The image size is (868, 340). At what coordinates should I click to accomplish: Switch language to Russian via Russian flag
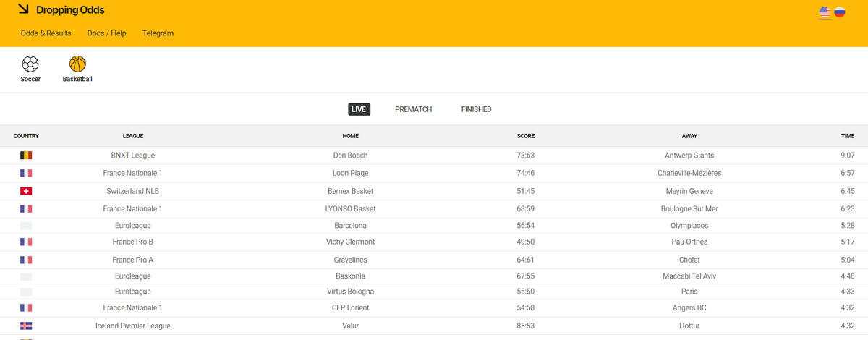(x=840, y=12)
